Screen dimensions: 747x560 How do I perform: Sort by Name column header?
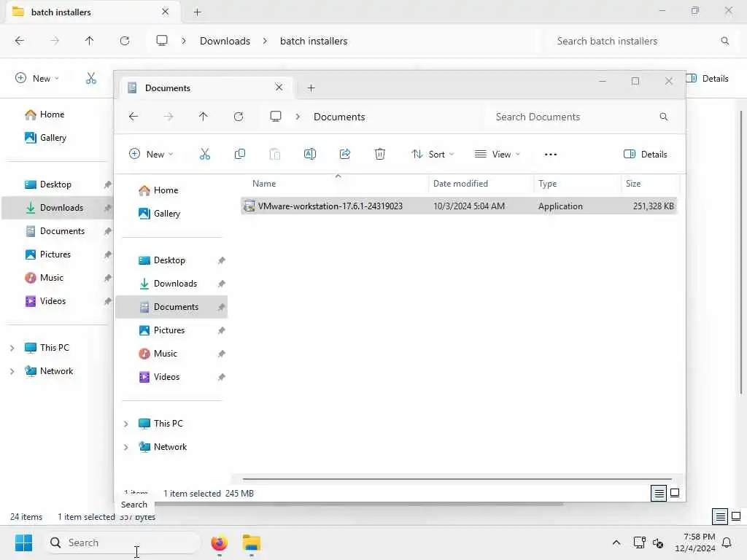pos(264,184)
